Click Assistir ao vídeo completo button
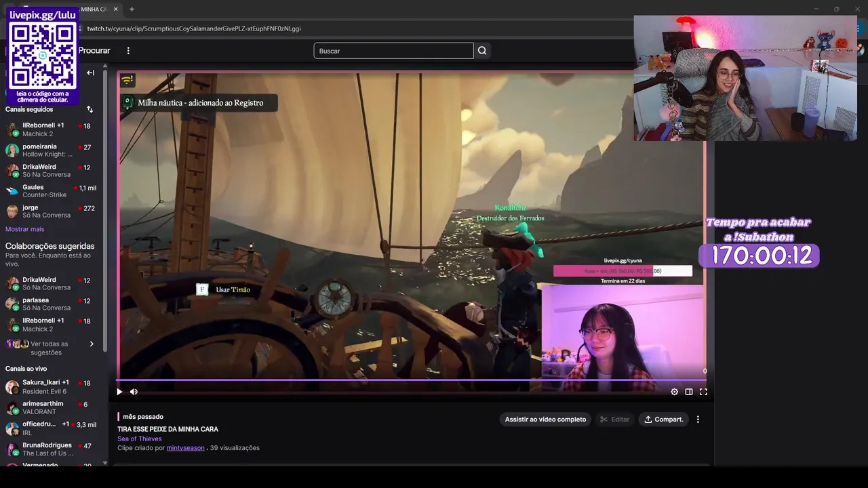The height and width of the screenshot is (488, 868). [545, 420]
